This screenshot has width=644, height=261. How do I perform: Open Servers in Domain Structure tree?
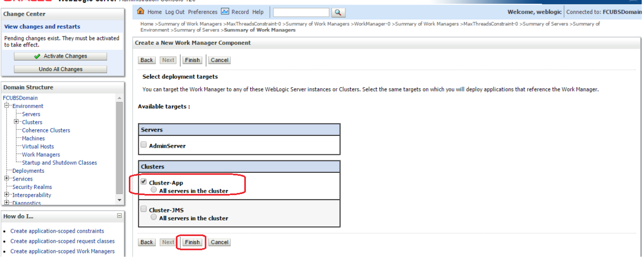(31, 114)
